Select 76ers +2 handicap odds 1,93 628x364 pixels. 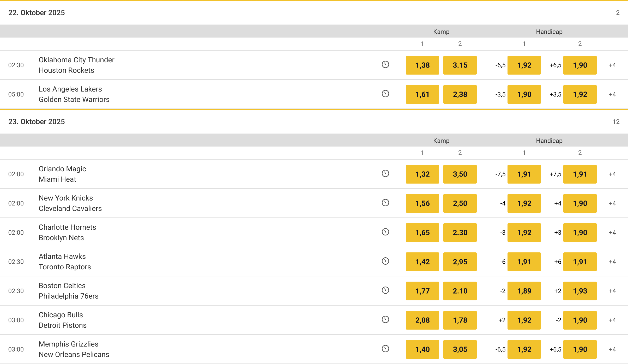[580, 291]
